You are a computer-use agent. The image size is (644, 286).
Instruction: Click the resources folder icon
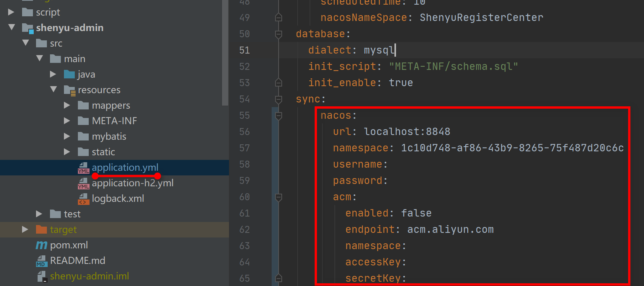click(69, 90)
